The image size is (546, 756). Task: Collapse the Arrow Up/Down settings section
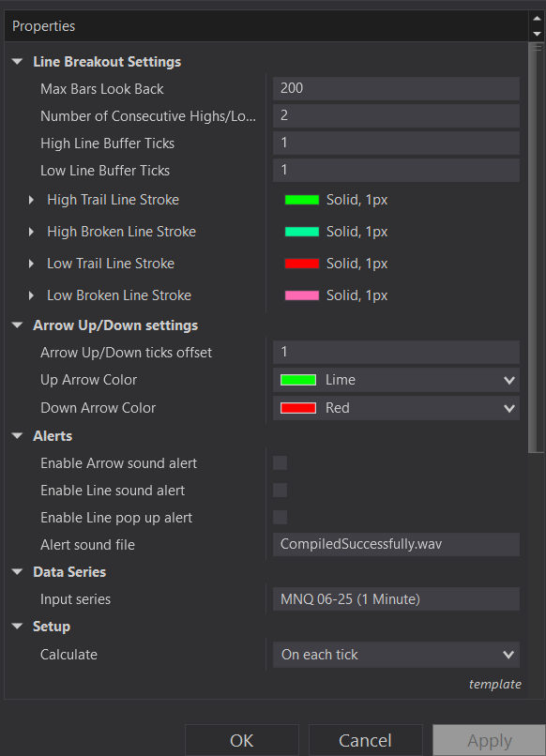[18, 325]
